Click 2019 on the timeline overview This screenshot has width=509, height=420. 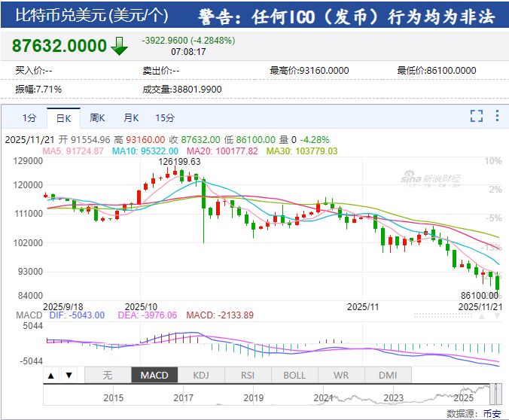(x=253, y=397)
